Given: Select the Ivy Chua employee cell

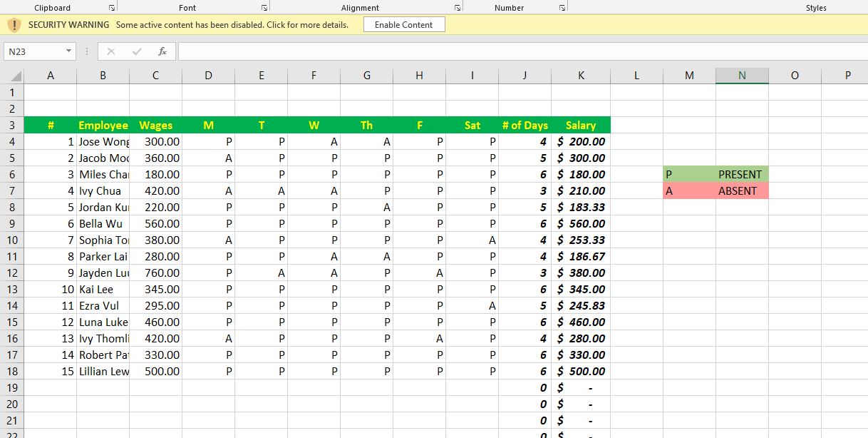Looking at the screenshot, I should pyautogui.click(x=103, y=191).
